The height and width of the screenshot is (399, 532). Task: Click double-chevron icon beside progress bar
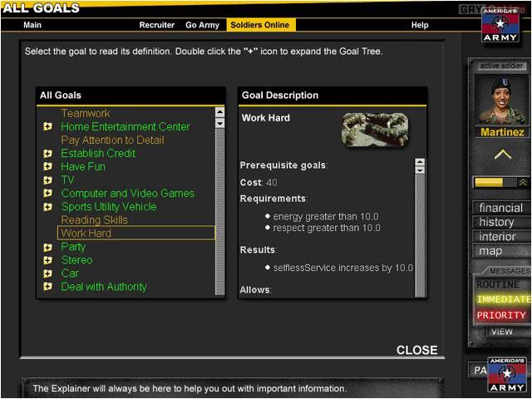coord(523,183)
